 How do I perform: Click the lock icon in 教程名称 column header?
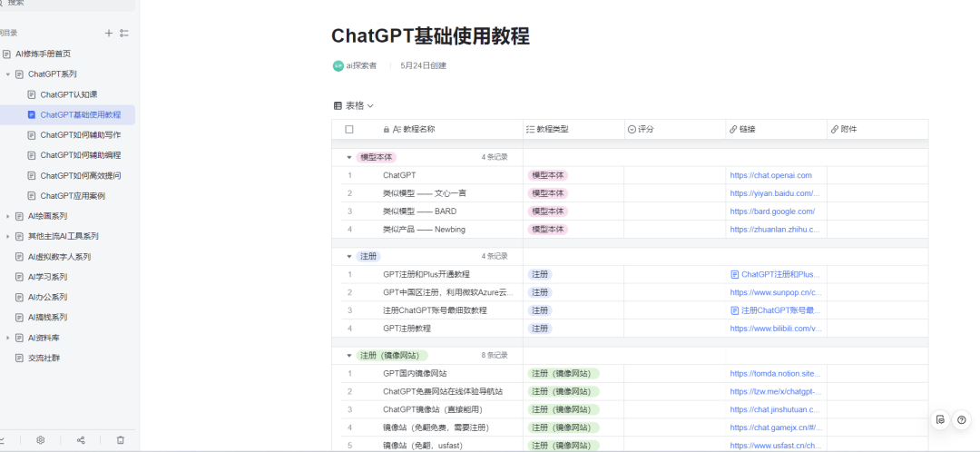[386, 130]
